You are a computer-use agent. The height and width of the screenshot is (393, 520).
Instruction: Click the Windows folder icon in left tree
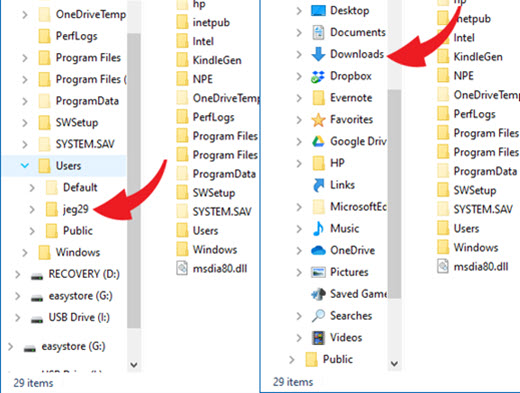pos(44,252)
